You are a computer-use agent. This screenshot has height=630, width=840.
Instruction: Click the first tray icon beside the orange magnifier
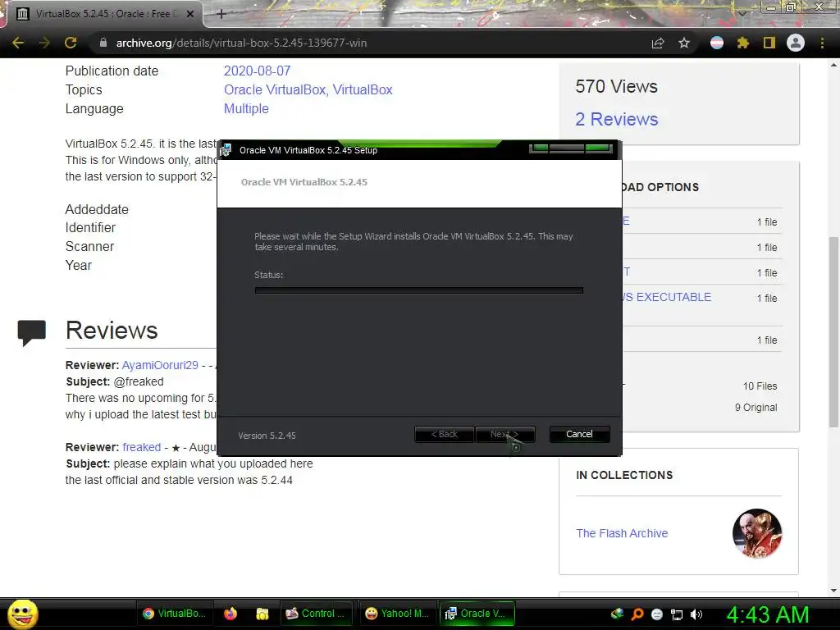pyautogui.click(x=617, y=614)
